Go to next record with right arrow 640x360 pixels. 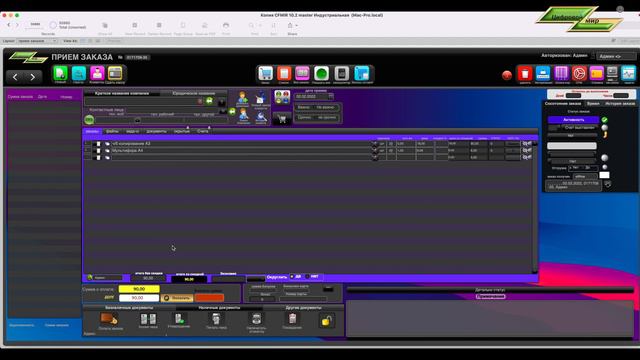[x=33, y=77]
